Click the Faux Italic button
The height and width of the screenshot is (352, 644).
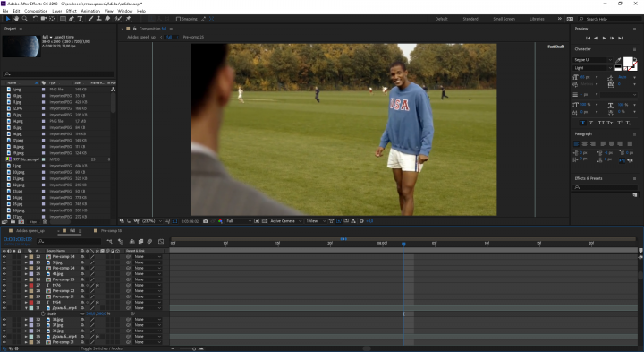pyautogui.click(x=591, y=123)
